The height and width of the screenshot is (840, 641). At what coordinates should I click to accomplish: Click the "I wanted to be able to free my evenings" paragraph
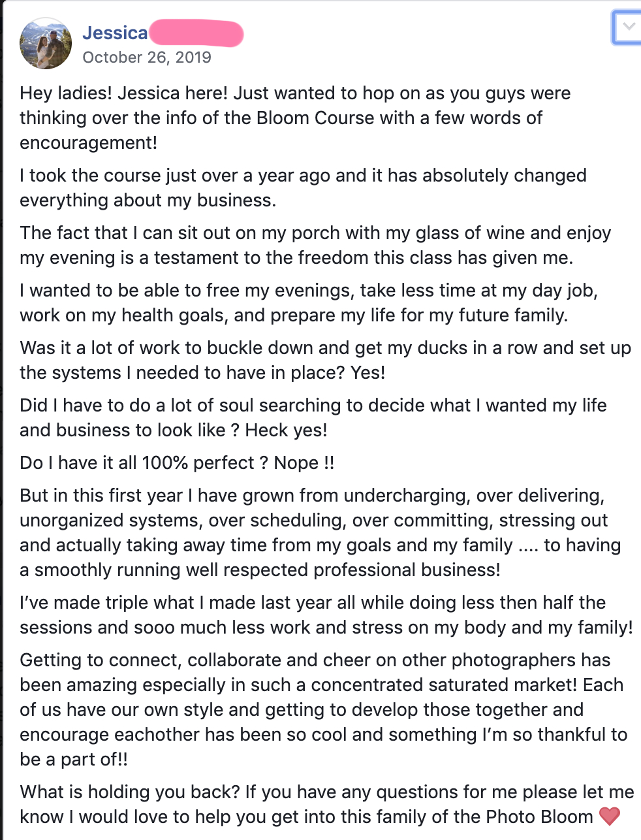coord(308,302)
